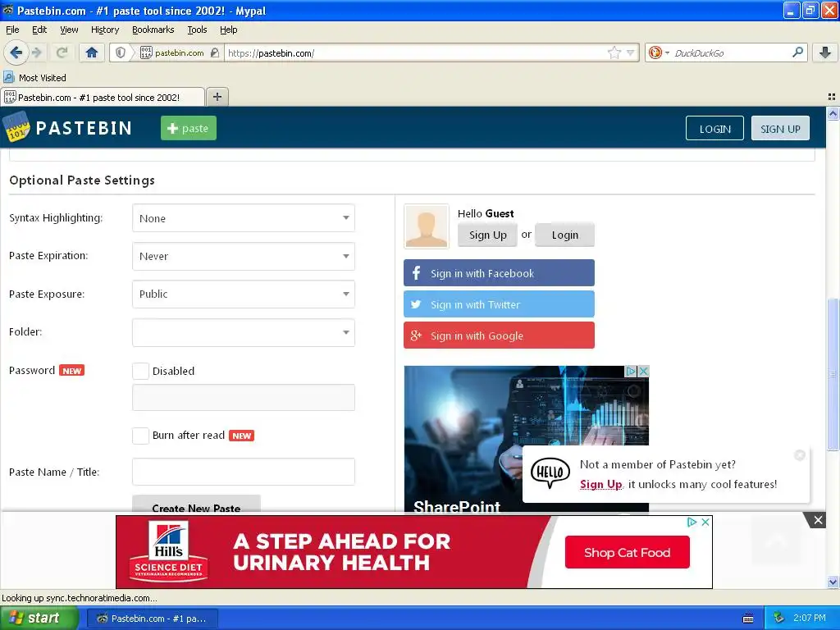Select the Pastebin.com browser tab
The height and width of the screenshot is (630, 840).
click(x=103, y=97)
